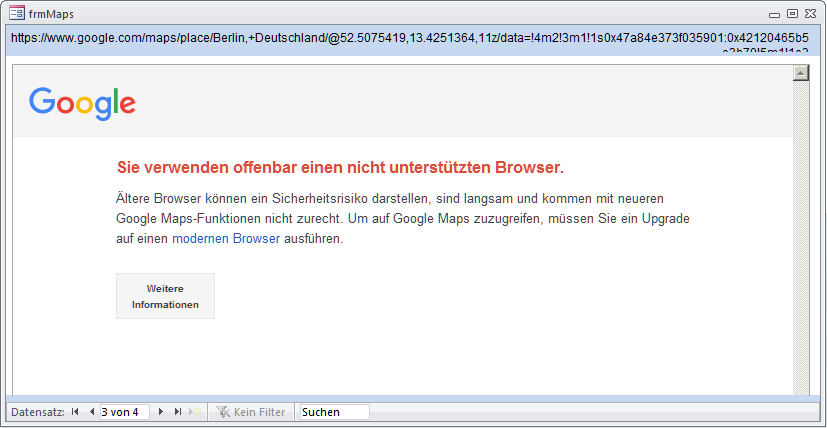Click the unsupported browser red heading
Image resolution: width=827 pixels, height=428 pixels.
click(x=340, y=168)
